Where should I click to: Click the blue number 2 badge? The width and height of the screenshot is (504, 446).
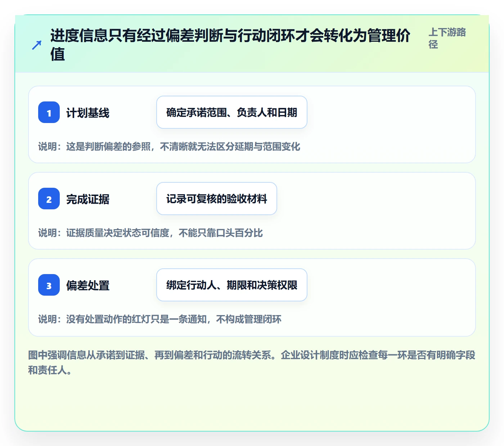point(49,199)
